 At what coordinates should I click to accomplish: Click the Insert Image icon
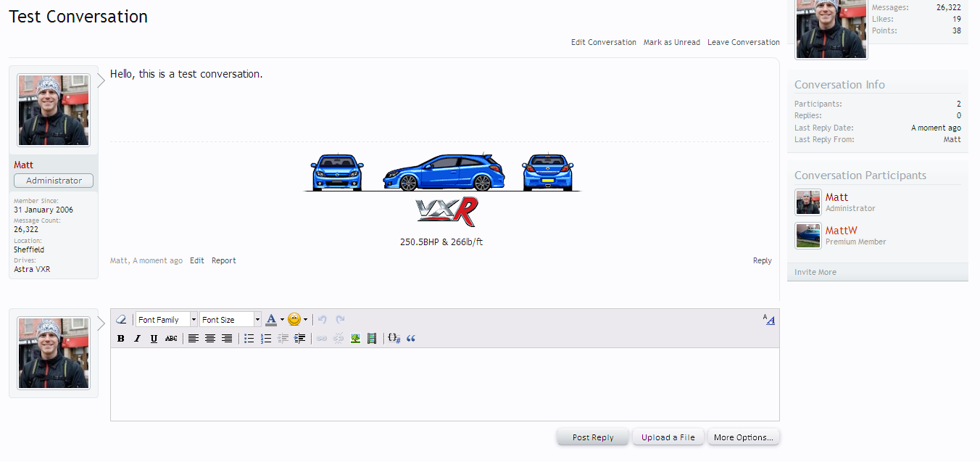(x=355, y=338)
